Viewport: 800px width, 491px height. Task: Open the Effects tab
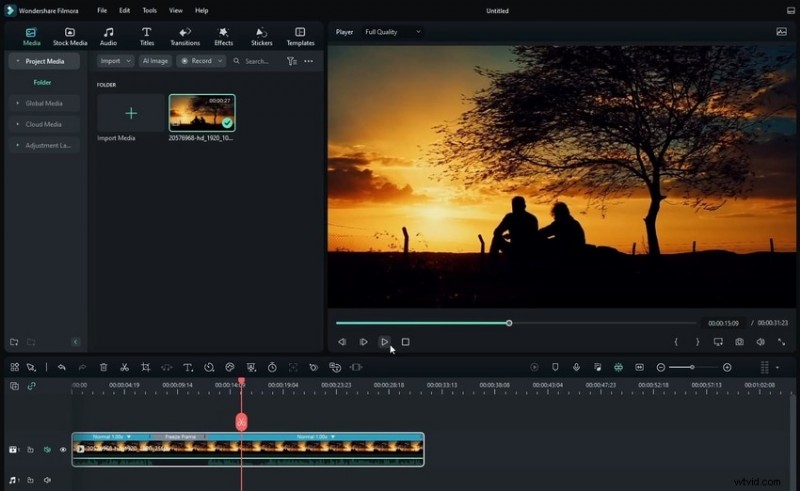(223, 37)
